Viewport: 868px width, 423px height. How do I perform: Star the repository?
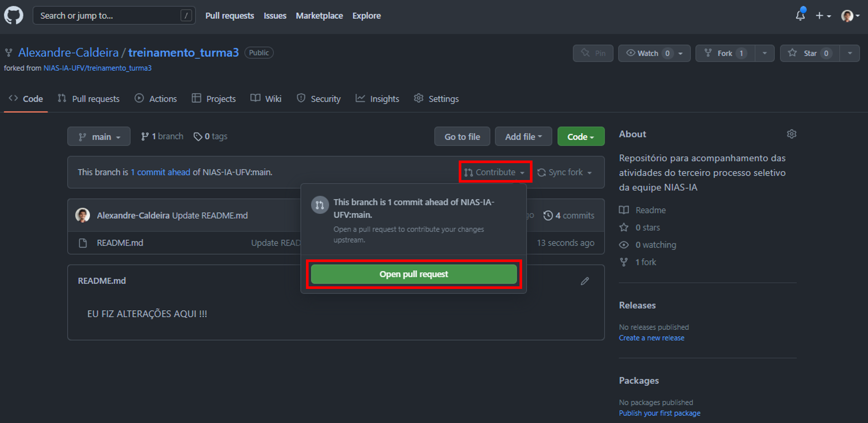pyautogui.click(x=810, y=53)
